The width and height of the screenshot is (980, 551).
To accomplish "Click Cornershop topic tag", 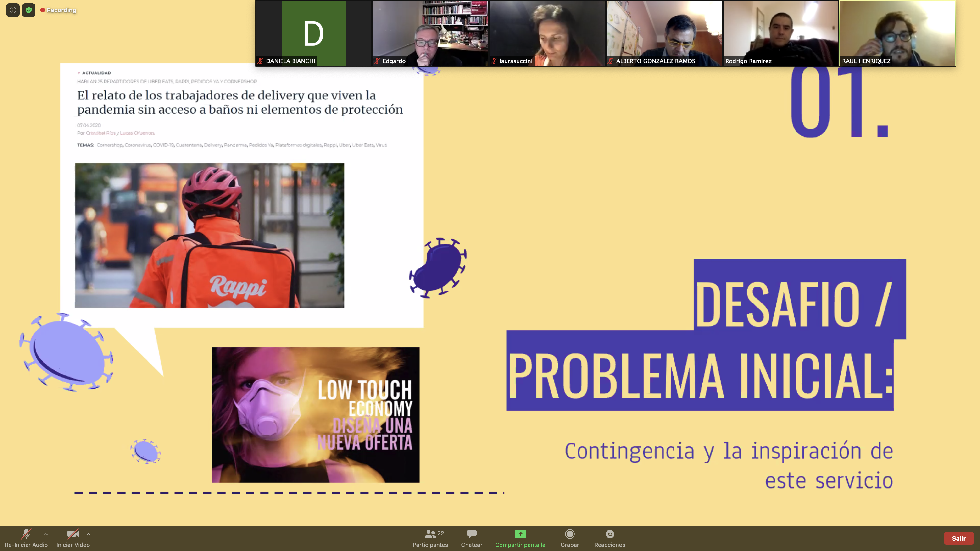I will pyautogui.click(x=110, y=145).
